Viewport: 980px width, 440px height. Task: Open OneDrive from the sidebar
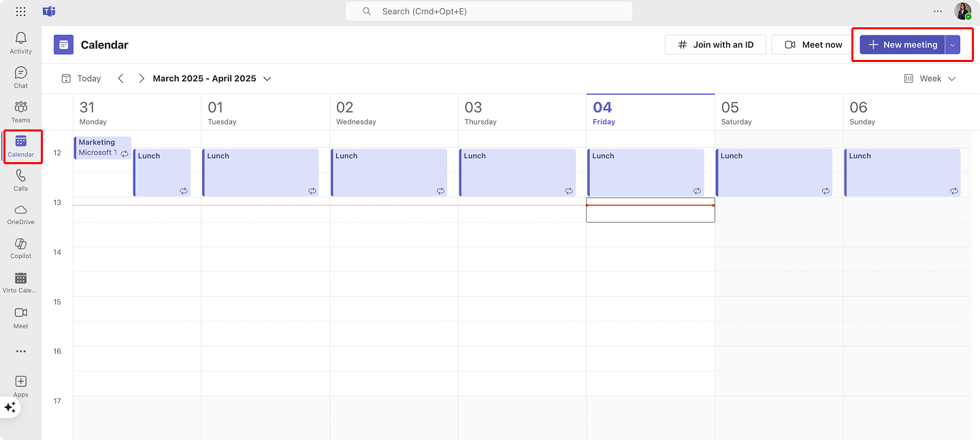click(20, 214)
